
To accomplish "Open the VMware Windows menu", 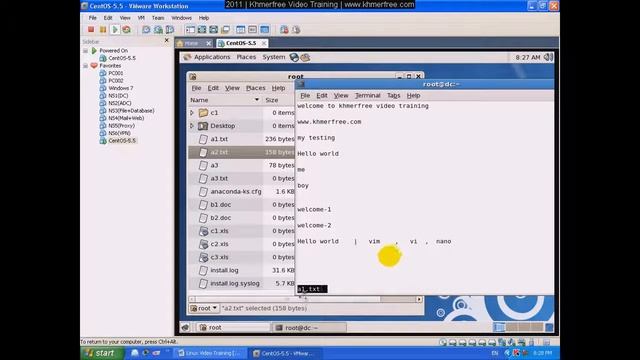I will coord(181,18).
